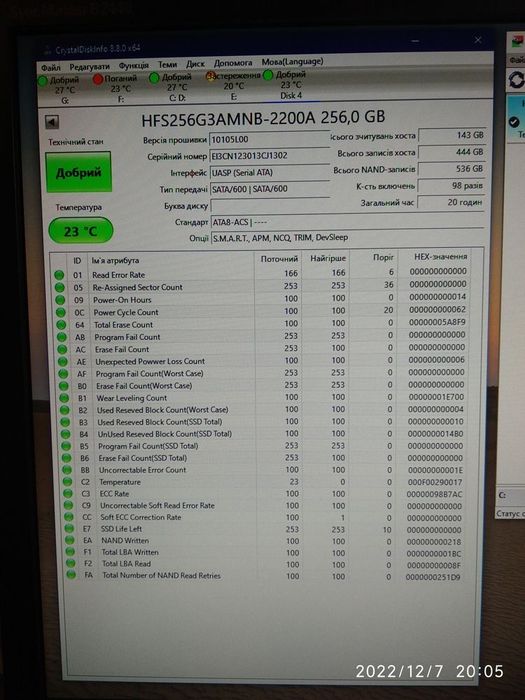The height and width of the screenshot is (700, 525).
Task: Click the status dot for Read Error Rate
Action: click(58, 275)
